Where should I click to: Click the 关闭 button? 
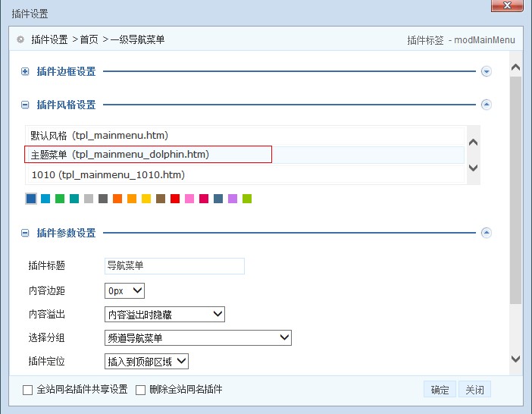(474, 390)
